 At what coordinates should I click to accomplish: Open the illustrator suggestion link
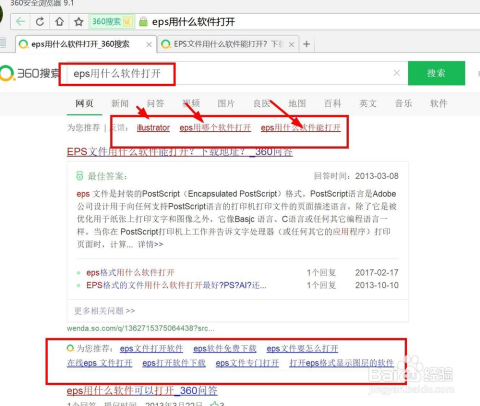click(x=153, y=128)
